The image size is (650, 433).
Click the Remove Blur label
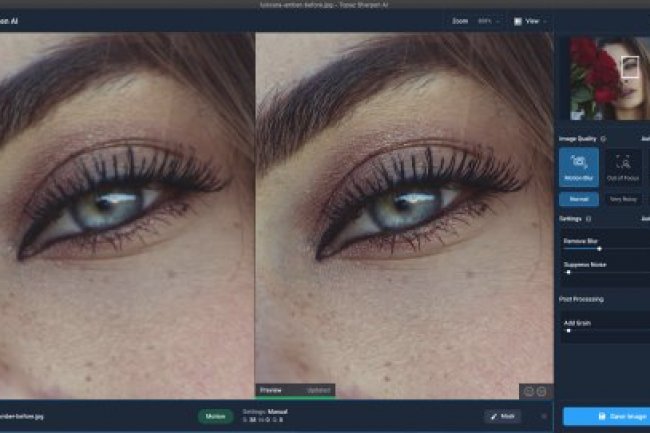580,241
